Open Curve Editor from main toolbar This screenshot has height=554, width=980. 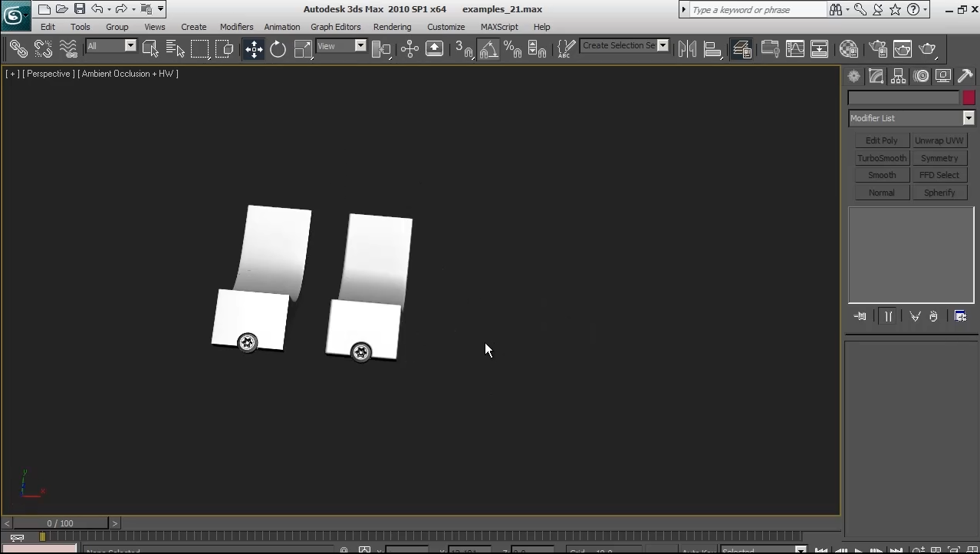click(795, 49)
